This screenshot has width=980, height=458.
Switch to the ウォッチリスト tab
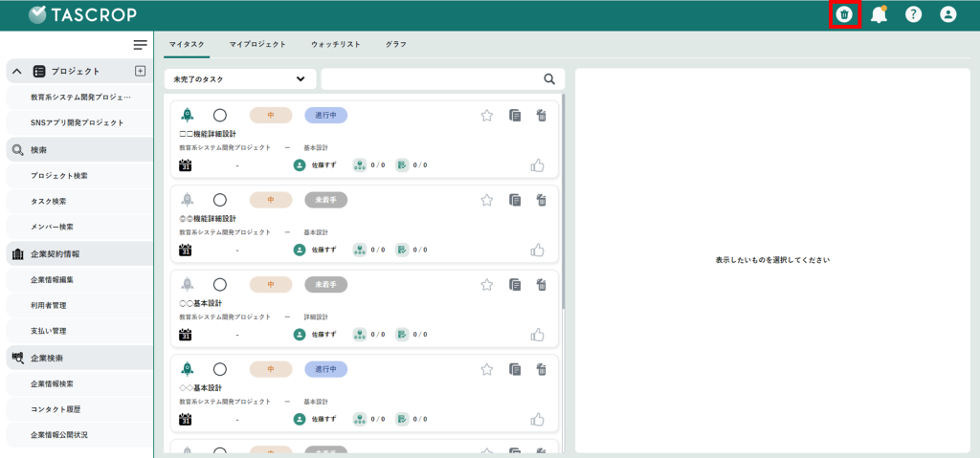(336, 44)
